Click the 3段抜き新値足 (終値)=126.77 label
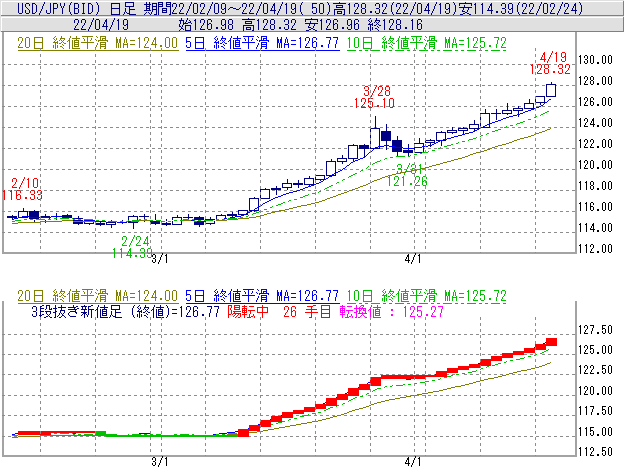Image resolution: width=624 pixels, height=475 pixels. (125, 311)
